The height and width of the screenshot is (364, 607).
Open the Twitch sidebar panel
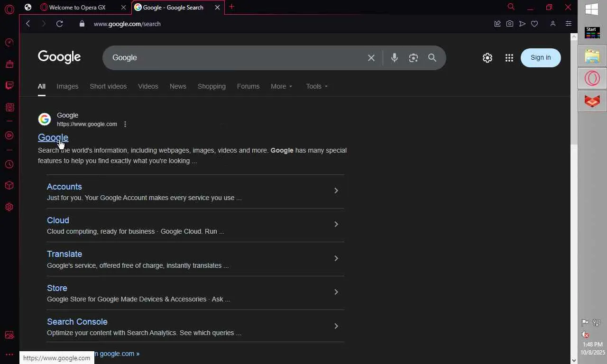(9, 85)
